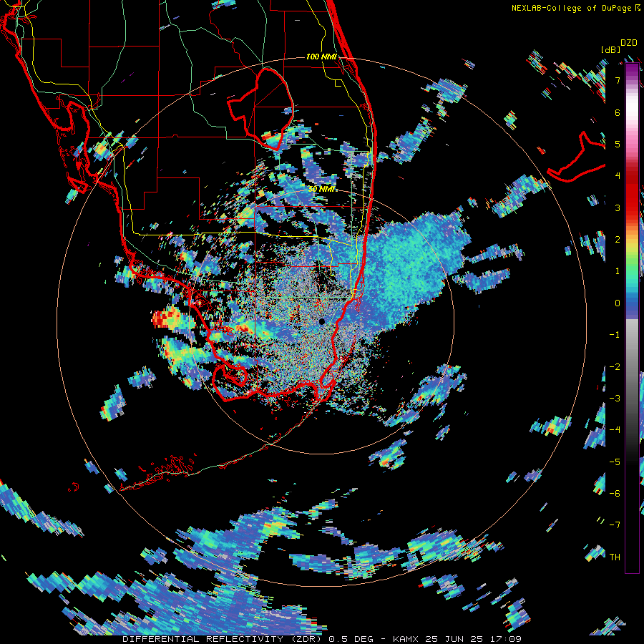Image resolution: width=644 pixels, height=644 pixels.
Task: Click the 100 NMI range ring label
Action: tap(321, 57)
